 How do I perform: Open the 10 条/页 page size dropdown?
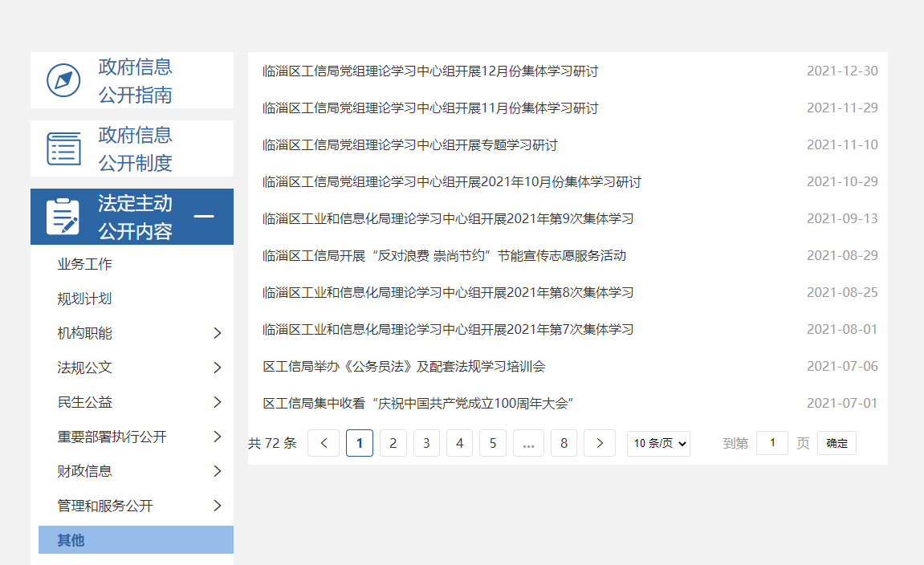click(x=658, y=443)
